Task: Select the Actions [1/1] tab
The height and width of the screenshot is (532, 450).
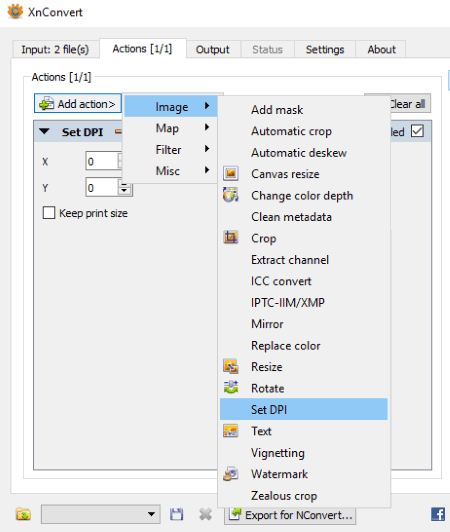Action: point(143,49)
